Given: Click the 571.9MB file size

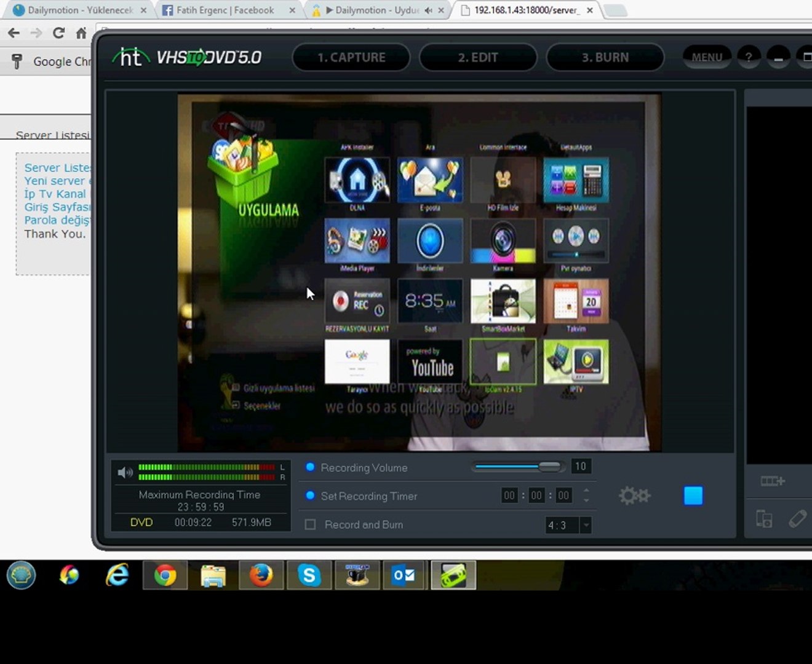Looking at the screenshot, I should [x=252, y=523].
